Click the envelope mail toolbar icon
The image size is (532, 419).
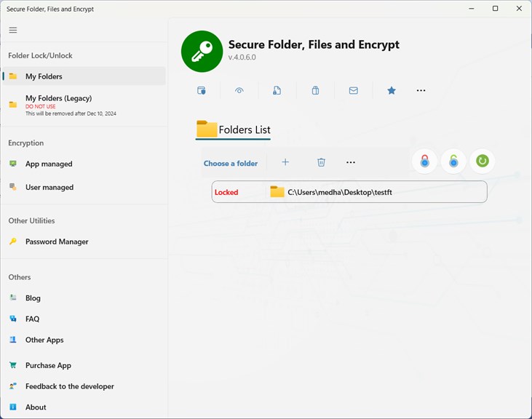click(x=354, y=90)
